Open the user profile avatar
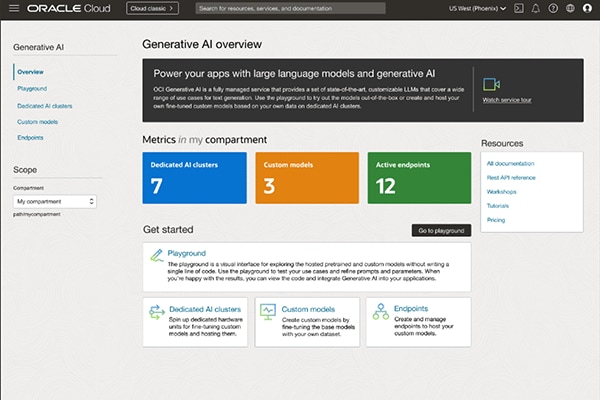Image resolution: width=600 pixels, height=400 pixels. 587,8
